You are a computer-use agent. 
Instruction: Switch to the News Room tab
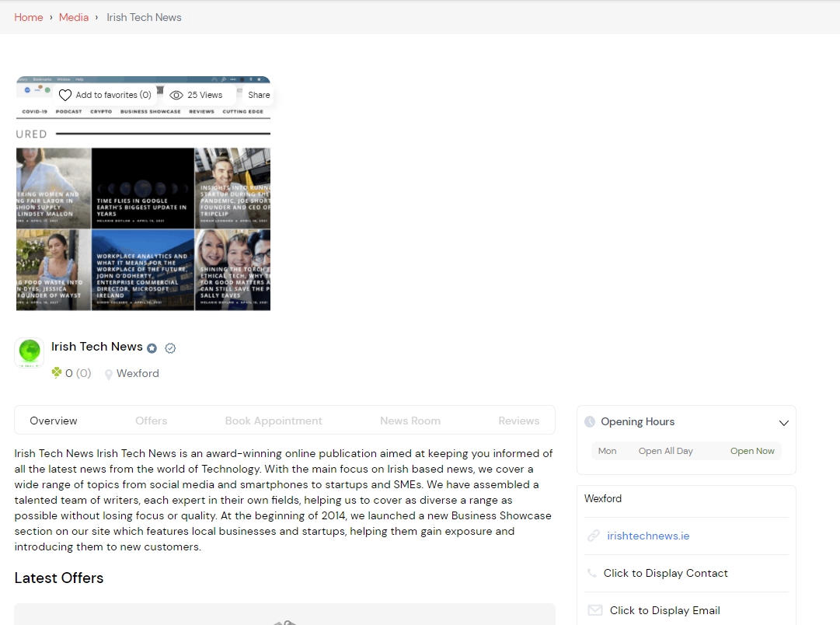pos(410,421)
